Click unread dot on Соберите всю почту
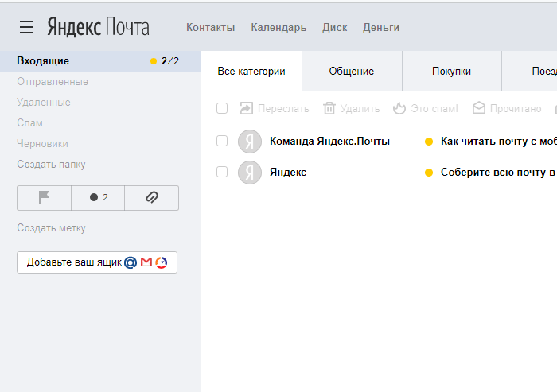Image resolution: width=557 pixels, height=392 pixels. [x=429, y=173]
